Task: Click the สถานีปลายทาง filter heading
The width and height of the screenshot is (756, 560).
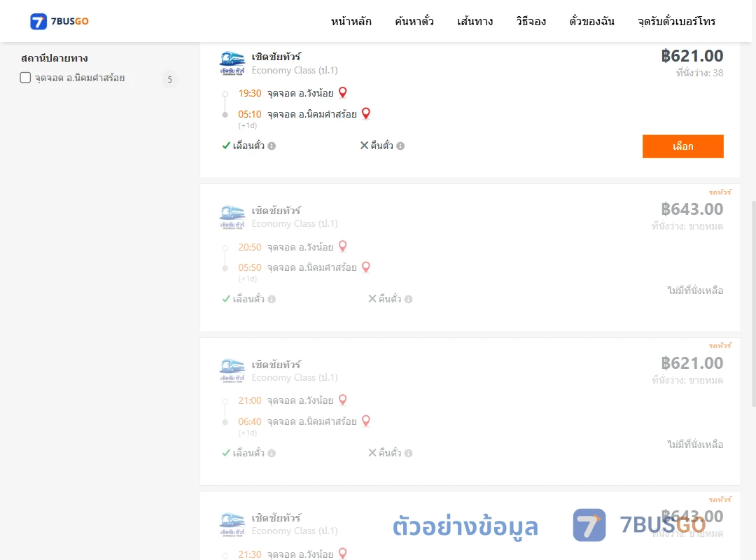Action: [55, 58]
